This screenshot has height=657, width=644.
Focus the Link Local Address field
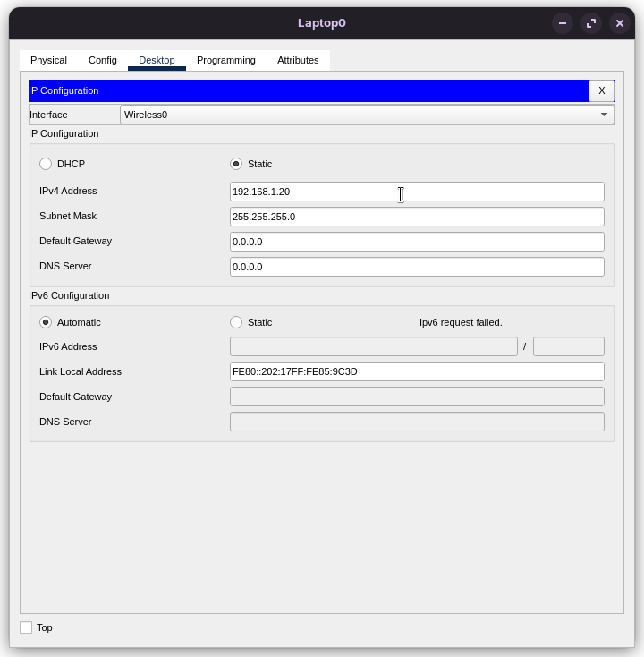(x=417, y=371)
